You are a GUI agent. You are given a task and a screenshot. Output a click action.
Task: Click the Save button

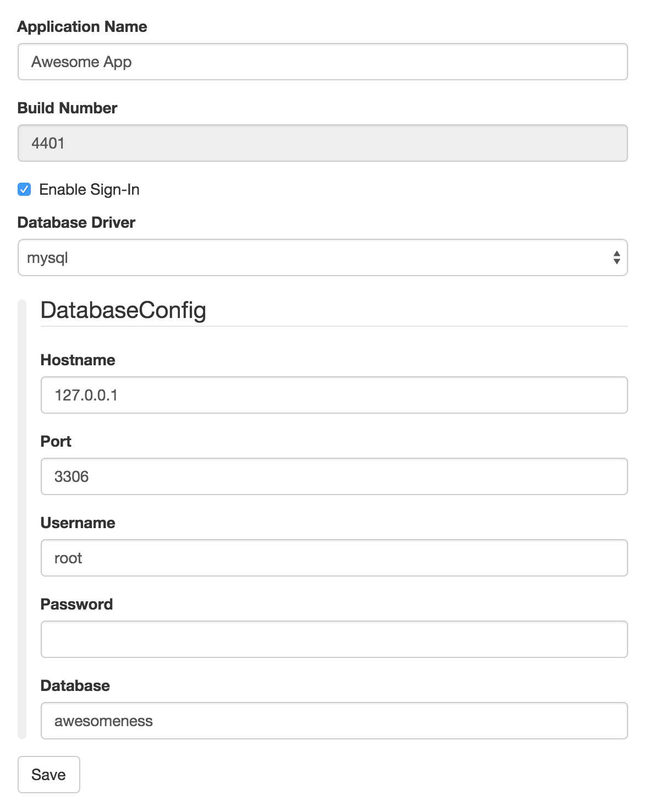pos(49,775)
